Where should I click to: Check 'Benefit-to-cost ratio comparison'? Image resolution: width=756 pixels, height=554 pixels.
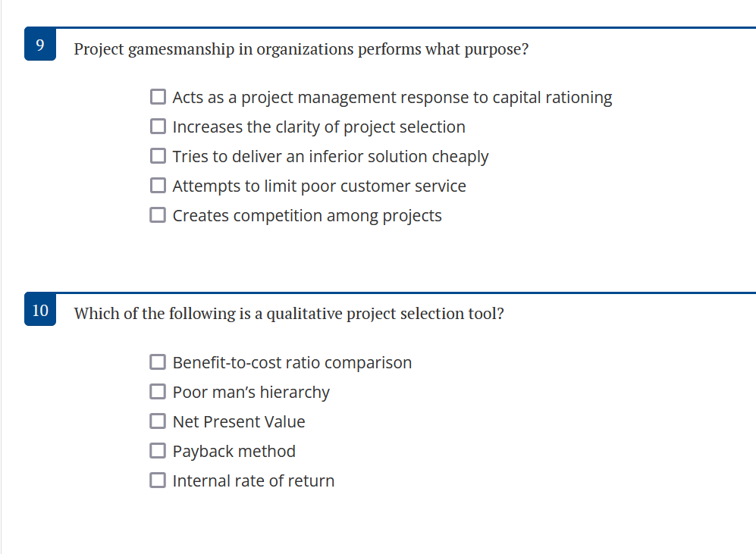158,362
